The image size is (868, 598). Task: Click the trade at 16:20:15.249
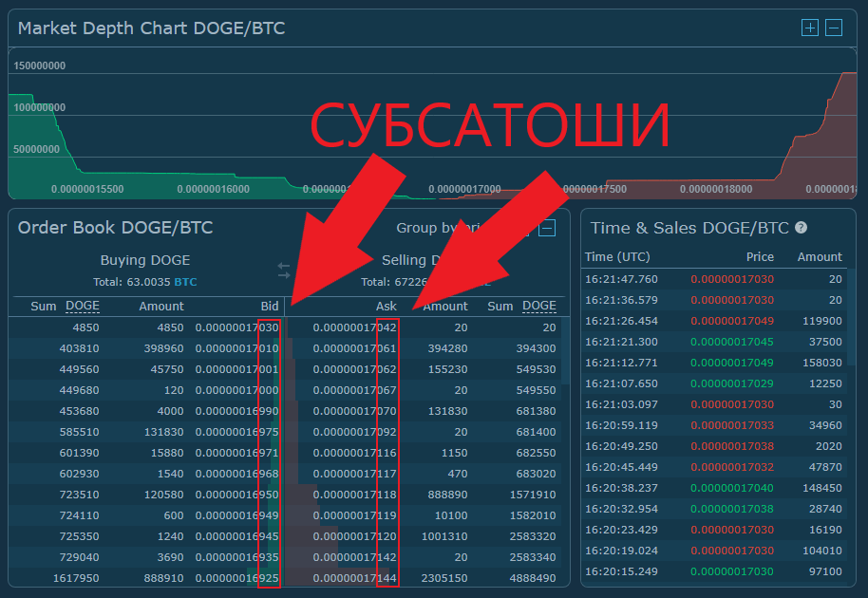[x=713, y=571]
